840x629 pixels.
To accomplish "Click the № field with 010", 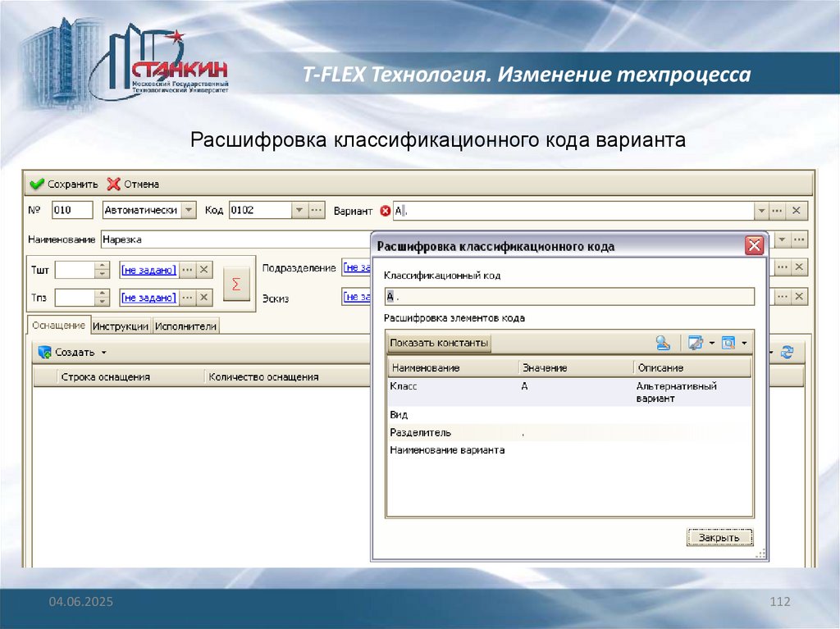I will coord(72,210).
